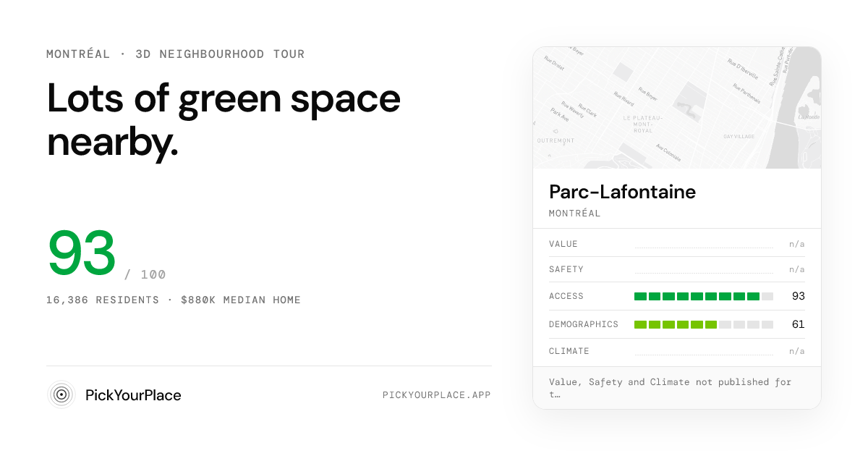Click the Access score value 93
The height and width of the screenshot is (456, 868).
[799, 296]
